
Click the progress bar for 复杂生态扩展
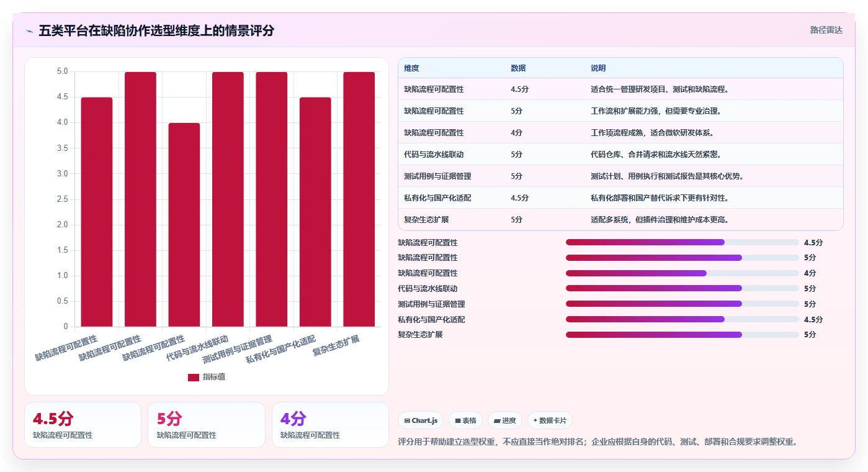pyautogui.click(x=682, y=335)
